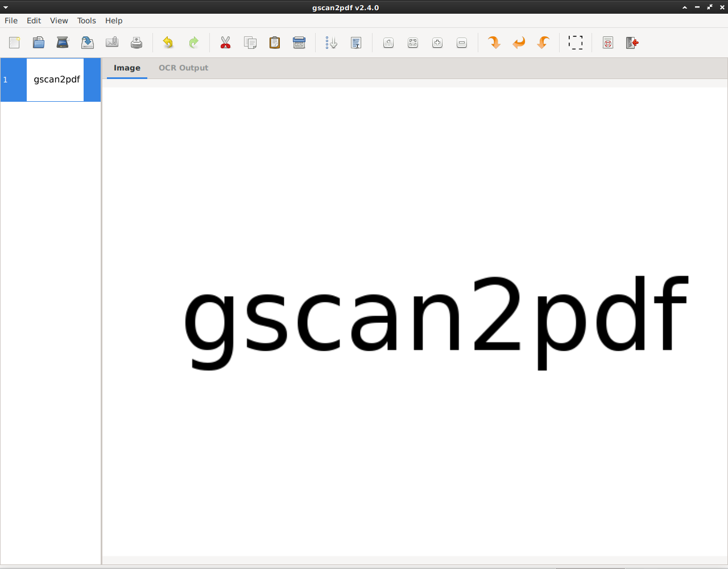The image size is (728, 569).
Task: Cut the selected page
Action: tap(226, 43)
